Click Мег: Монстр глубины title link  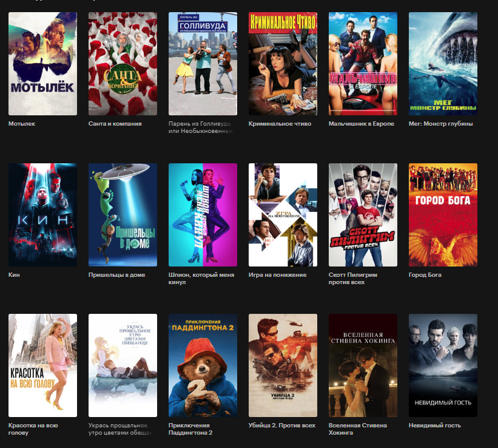click(441, 124)
